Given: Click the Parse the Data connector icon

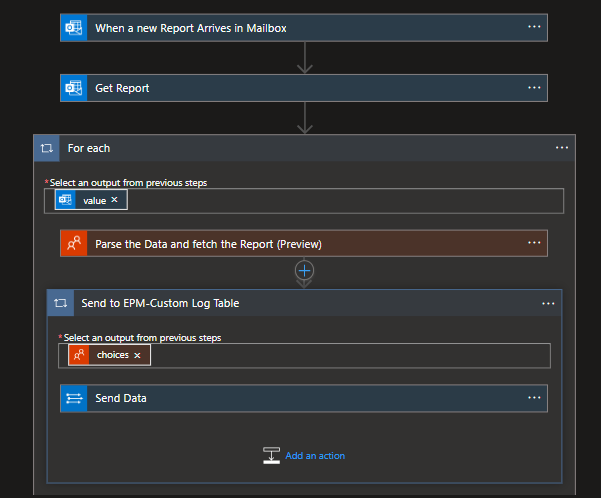Looking at the screenshot, I should pyautogui.click(x=74, y=244).
